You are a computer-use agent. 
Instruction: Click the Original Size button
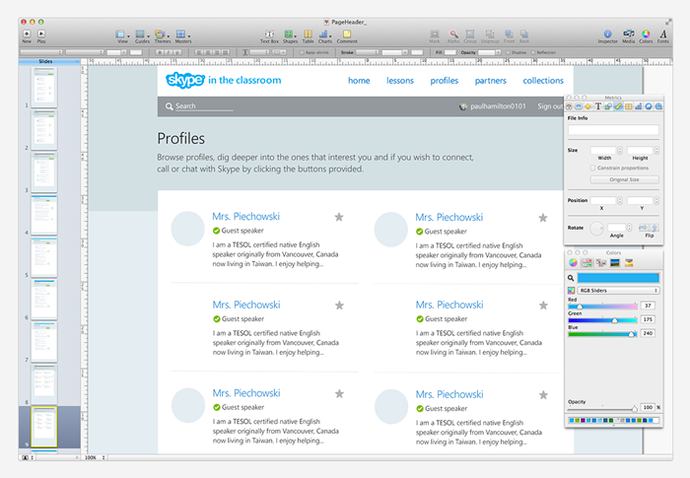[624, 180]
